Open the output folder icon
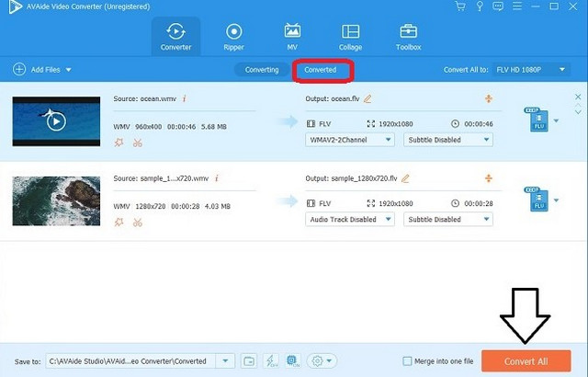Image resolution: width=588 pixels, height=377 pixels. click(249, 361)
